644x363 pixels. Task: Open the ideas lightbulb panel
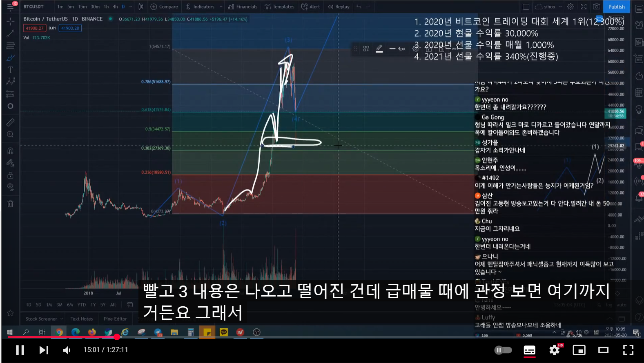pyautogui.click(x=639, y=109)
